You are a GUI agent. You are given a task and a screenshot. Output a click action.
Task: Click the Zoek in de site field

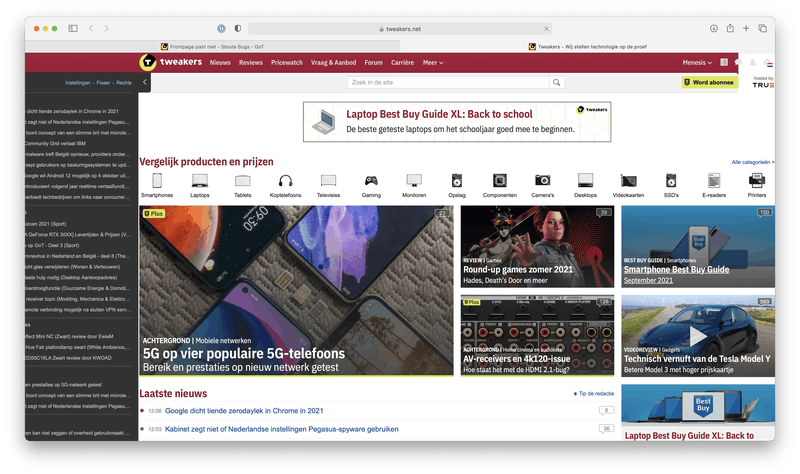click(x=448, y=82)
